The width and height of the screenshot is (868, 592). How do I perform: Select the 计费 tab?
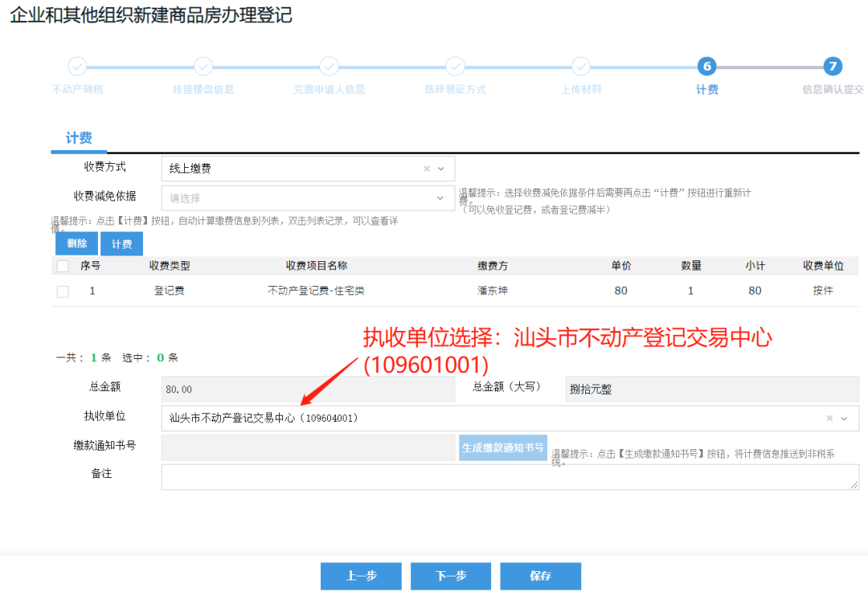(x=78, y=137)
